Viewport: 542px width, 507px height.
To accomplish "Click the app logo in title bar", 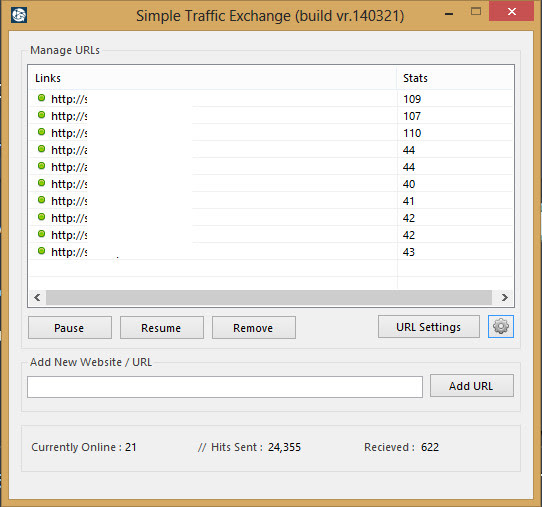I will 19,15.
